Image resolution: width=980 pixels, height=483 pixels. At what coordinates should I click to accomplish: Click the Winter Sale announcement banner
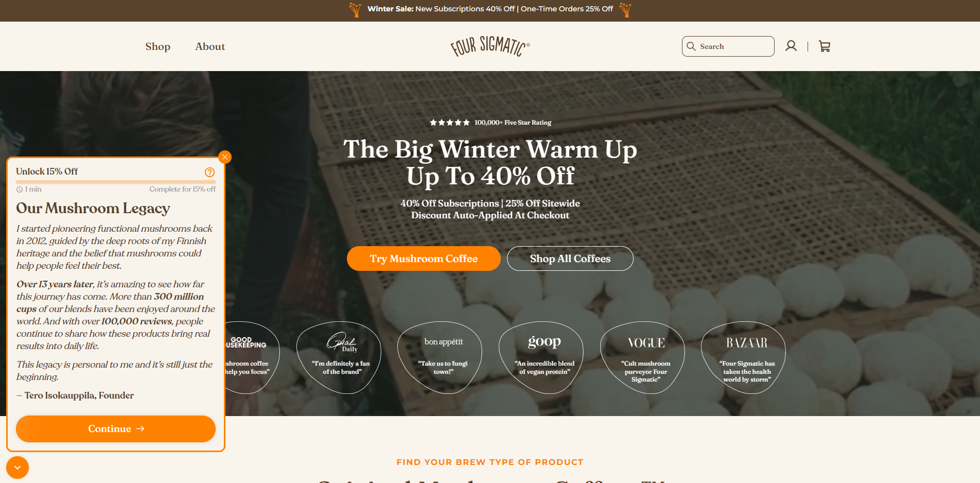click(x=490, y=9)
